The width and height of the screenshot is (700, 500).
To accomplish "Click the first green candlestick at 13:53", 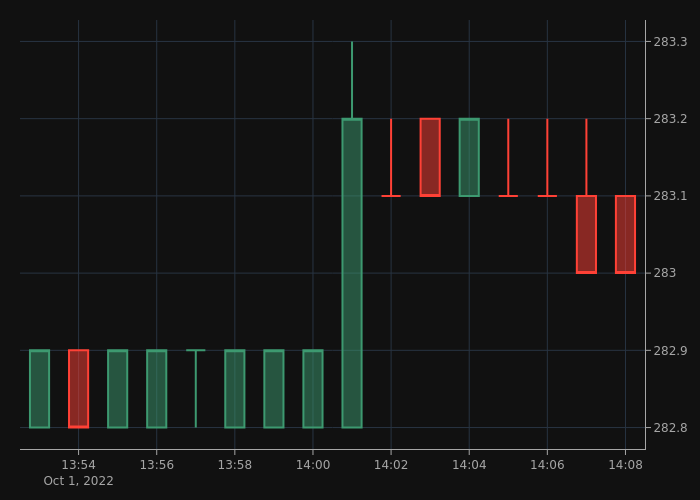I will click(x=39, y=389).
